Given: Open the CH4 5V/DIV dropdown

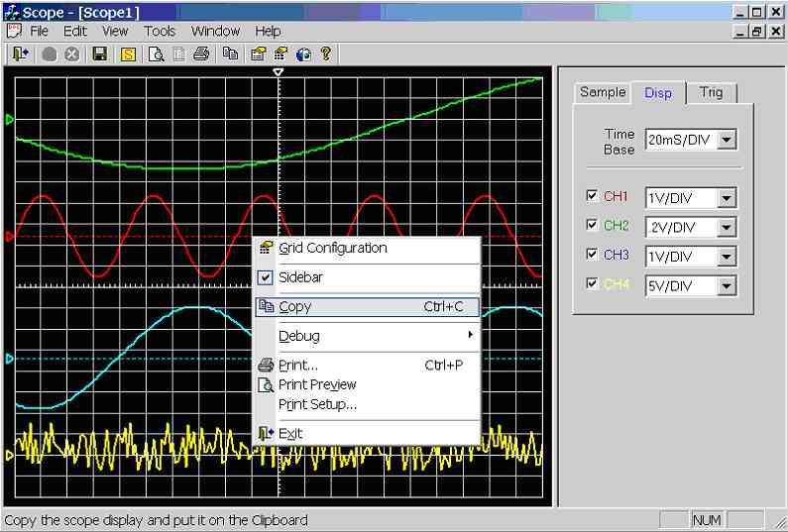Looking at the screenshot, I should click(x=728, y=286).
